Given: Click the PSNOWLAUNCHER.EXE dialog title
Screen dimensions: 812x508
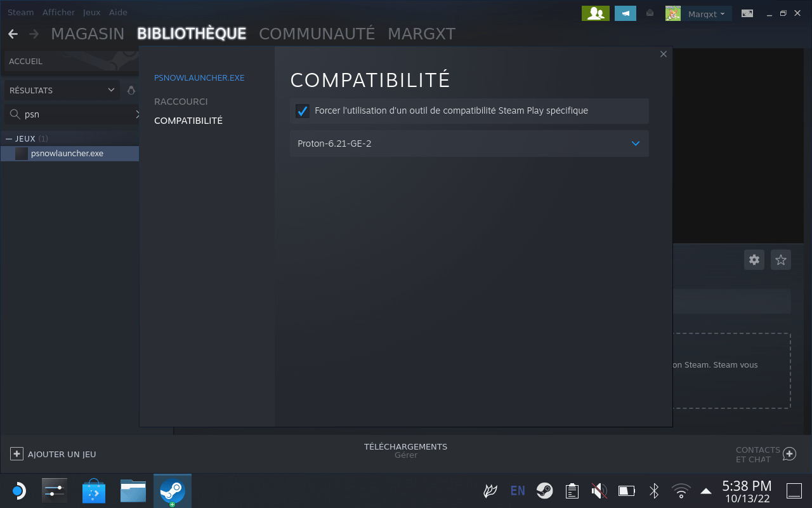Looking at the screenshot, I should (x=199, y=78).
